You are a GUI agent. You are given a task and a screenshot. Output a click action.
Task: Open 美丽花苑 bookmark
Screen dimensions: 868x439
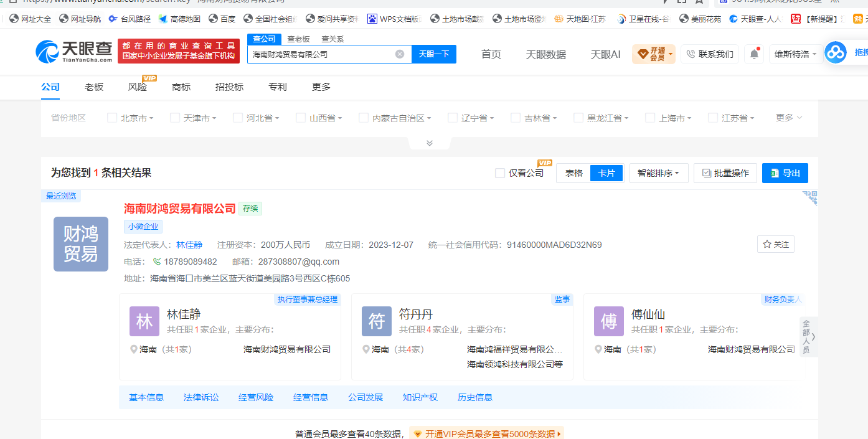point(700,19)
